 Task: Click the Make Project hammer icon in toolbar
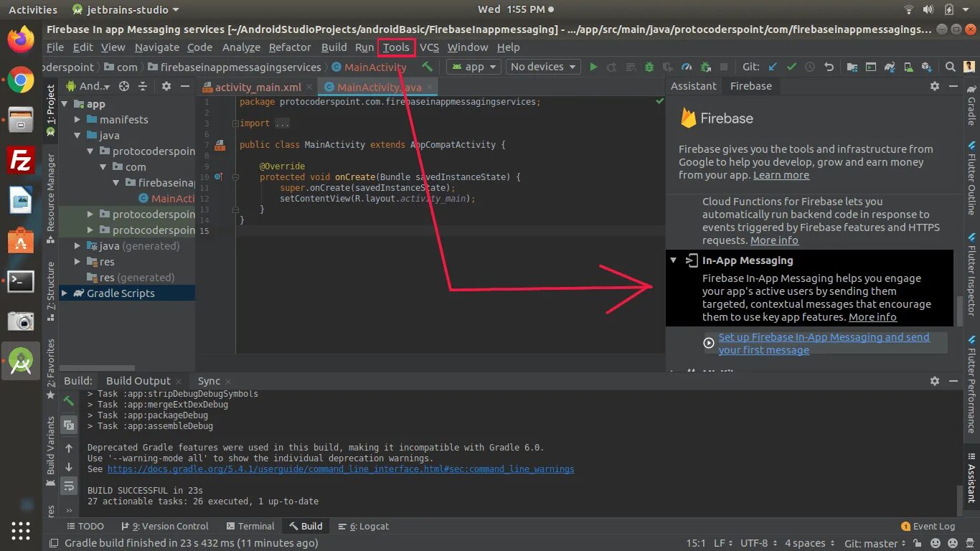[x=427, y=67]
